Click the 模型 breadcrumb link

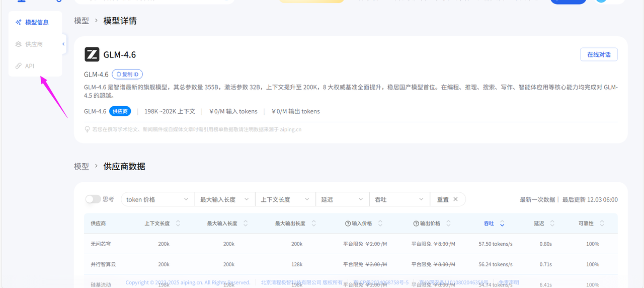tap(81, 21)
